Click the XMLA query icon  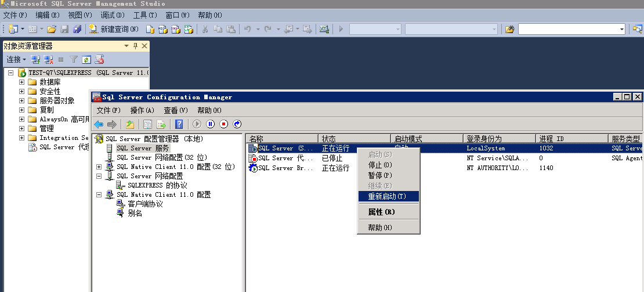[x=189, y=29]
